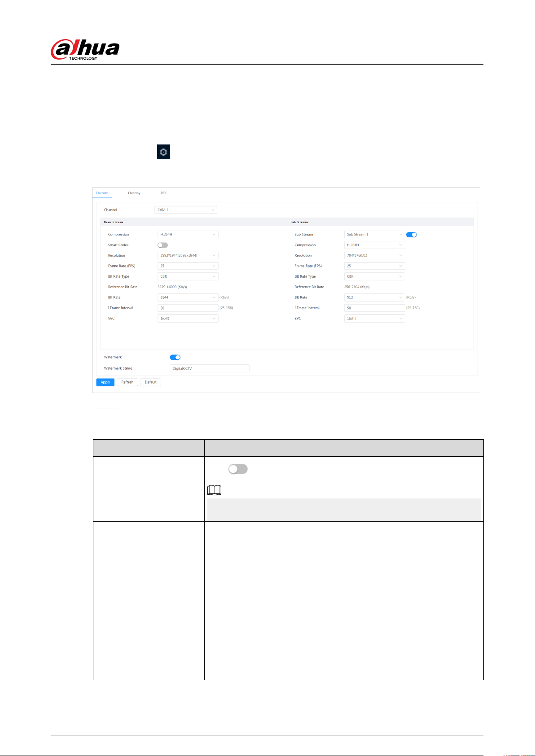
Task: Open the Channel dropdown showing CAM 1
Action: (x=186, y=210)
